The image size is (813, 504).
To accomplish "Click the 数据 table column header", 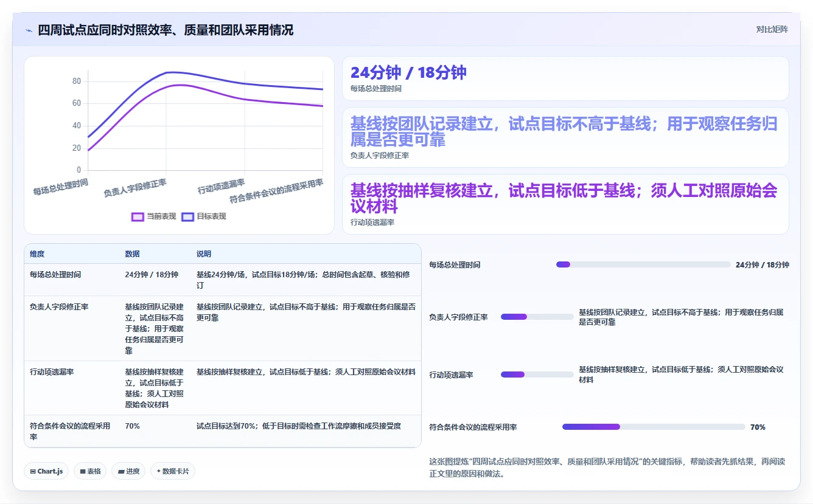I will [x=133, y=254].
